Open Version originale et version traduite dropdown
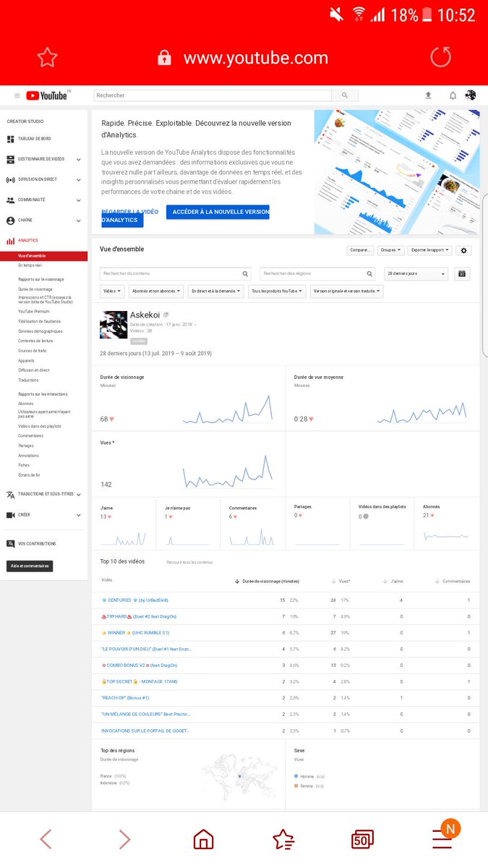Viewport: 488px width, 868px height. pos(347,292)
